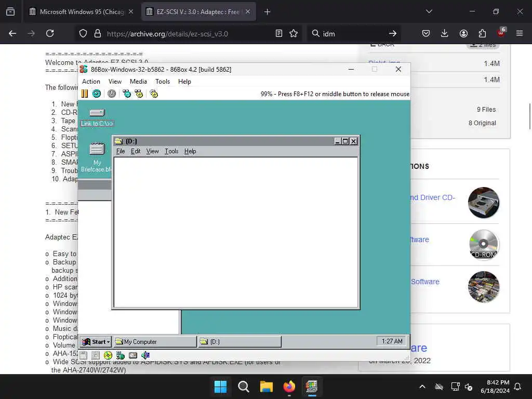Open the Firefox View button
This screenshot has width=532, height=399.
pos(10,12)
